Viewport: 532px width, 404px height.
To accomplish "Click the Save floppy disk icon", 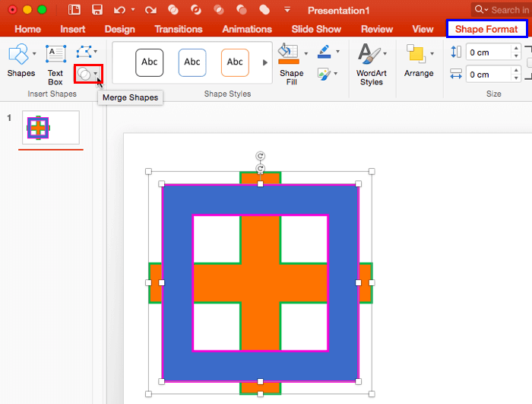I will point(97,10).
